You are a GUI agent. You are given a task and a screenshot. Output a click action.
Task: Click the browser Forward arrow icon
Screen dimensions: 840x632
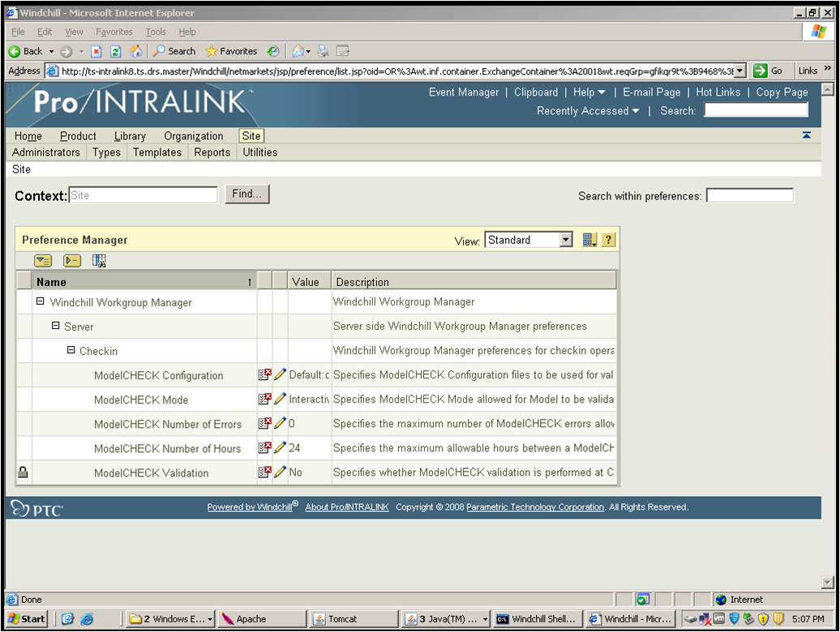[66, 51]
